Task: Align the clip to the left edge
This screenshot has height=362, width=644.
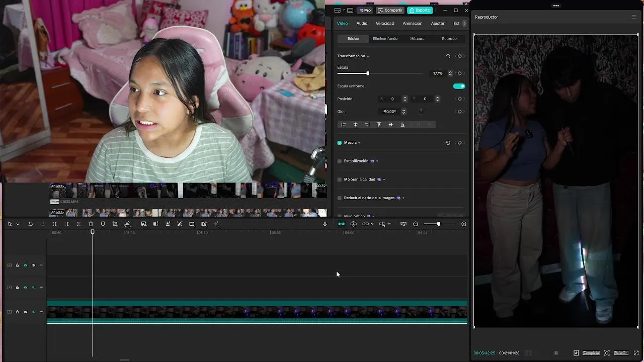Action: click(x=344, y=124)
